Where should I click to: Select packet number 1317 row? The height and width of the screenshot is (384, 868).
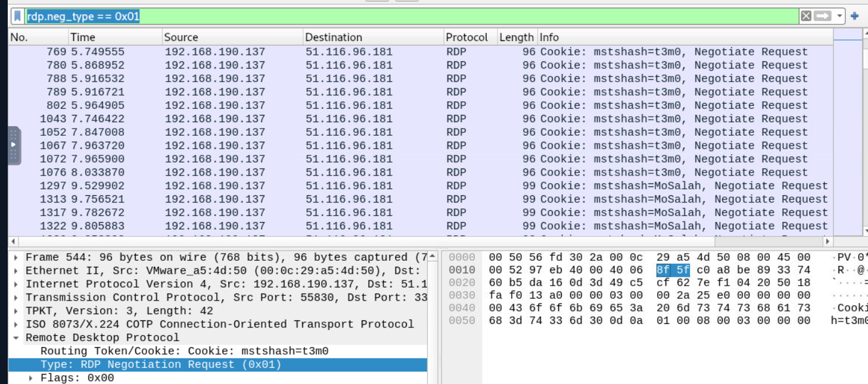[421, 213]
